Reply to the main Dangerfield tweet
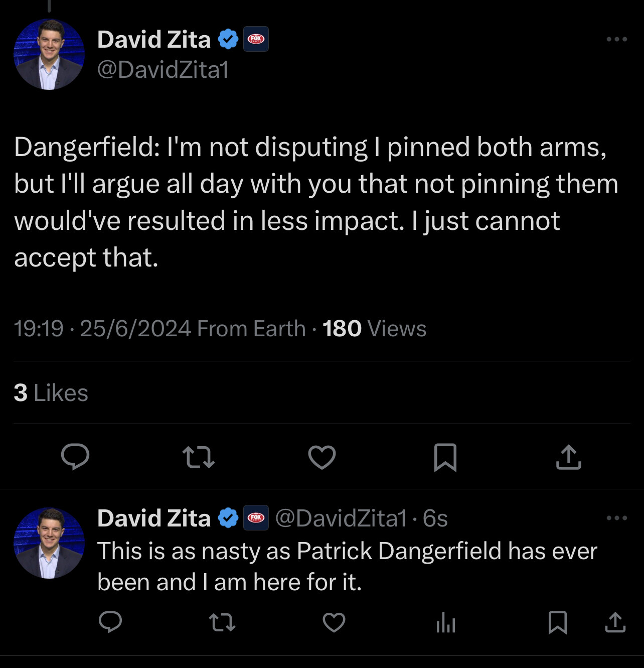644x668 pixels. coord(75,457)
